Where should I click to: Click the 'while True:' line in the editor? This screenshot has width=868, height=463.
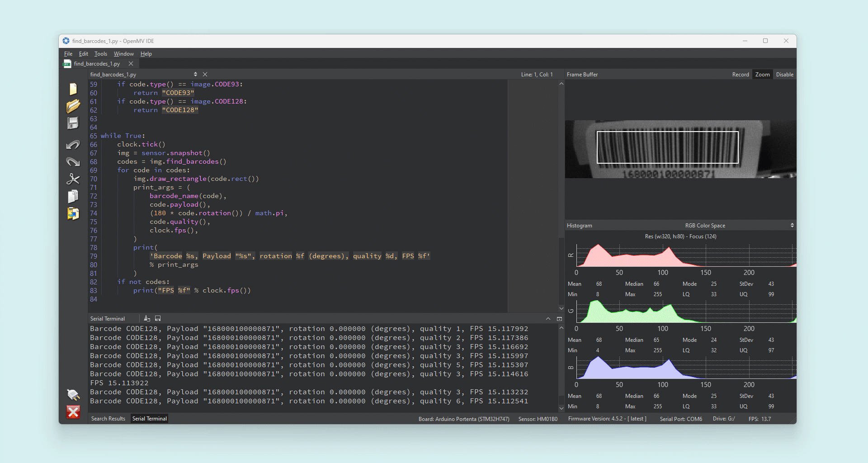click(x=123, y=136)
